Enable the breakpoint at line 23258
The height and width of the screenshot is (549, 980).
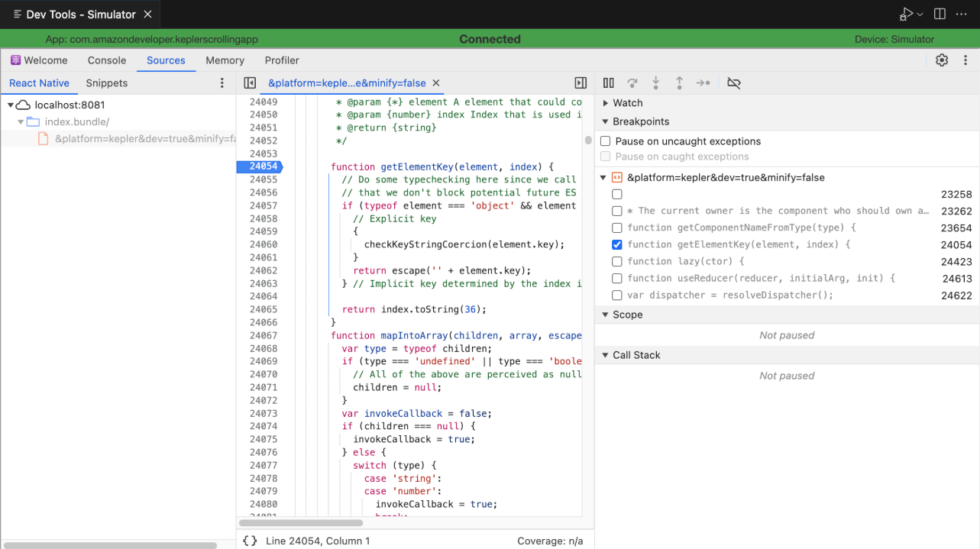617,195
